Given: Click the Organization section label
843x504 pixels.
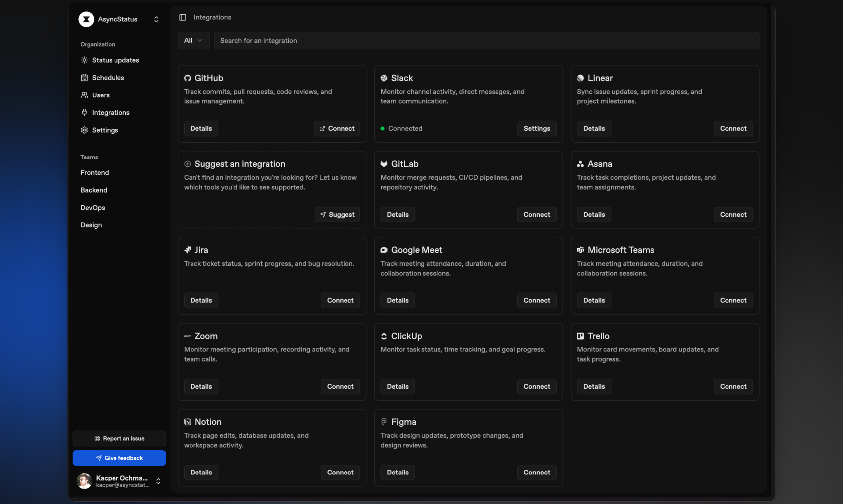Looking at the screenshot, I should tap(98, 44).
